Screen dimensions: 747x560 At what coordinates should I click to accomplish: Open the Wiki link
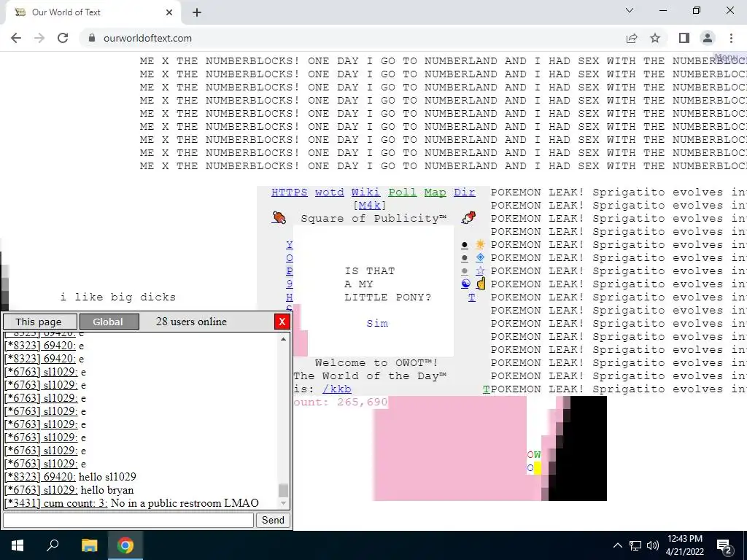pos(365,192)
